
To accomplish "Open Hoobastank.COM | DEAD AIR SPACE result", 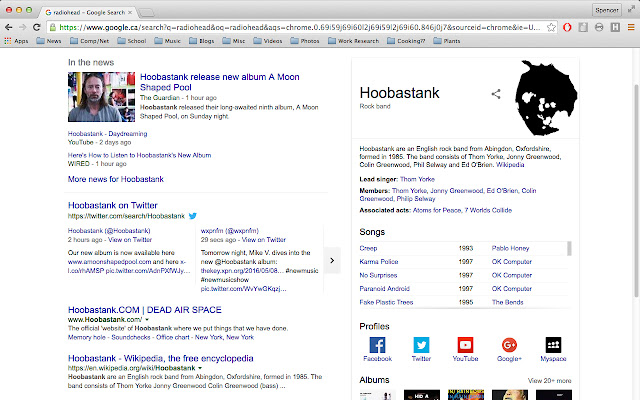I will pos(144,310).
